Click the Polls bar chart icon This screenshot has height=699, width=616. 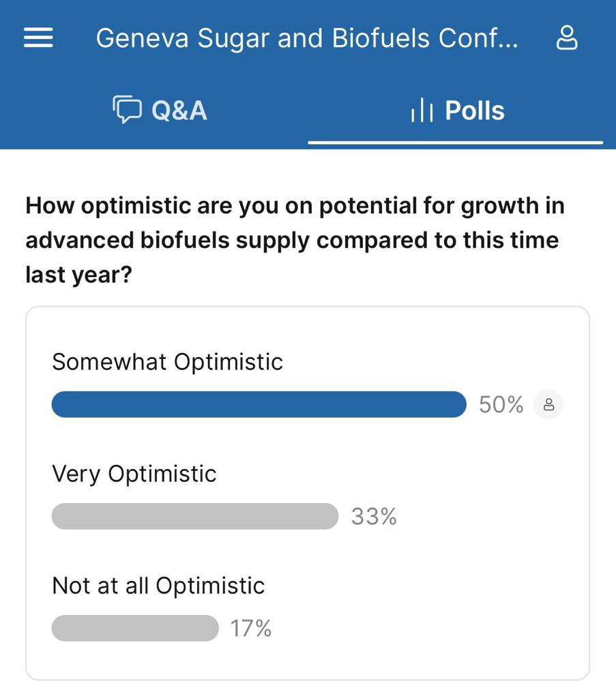(x=422, y=111)
